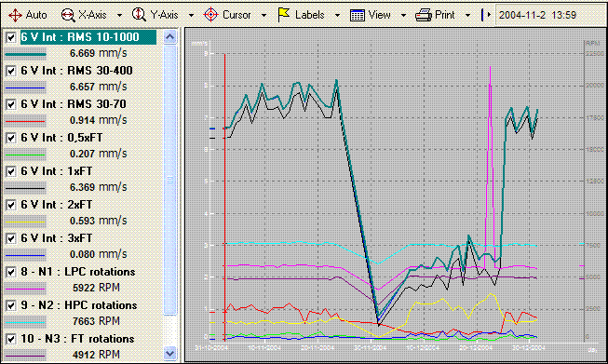Click the Cursor toolbar label
Viewport: 608px width, 364px height.
click(x=236, y=15)
